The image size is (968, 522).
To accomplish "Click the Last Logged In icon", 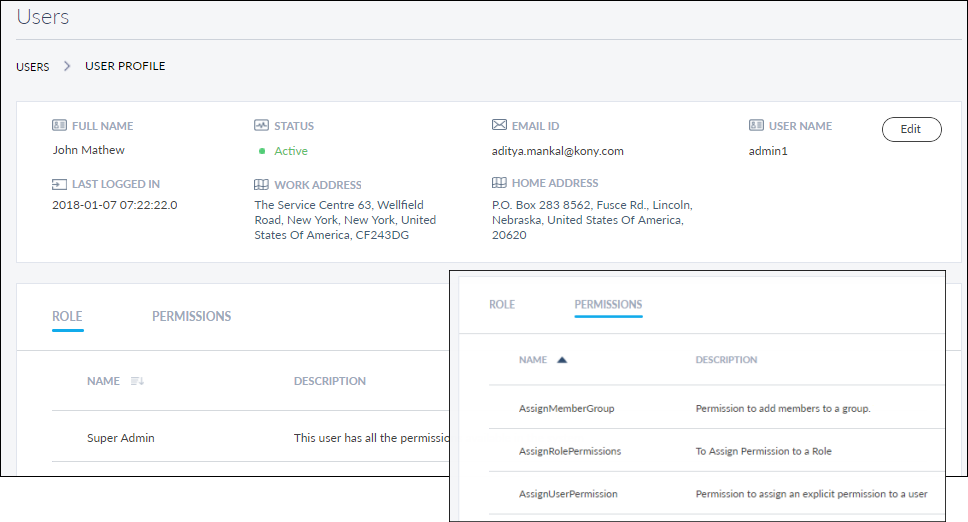I will pos(59,184).
